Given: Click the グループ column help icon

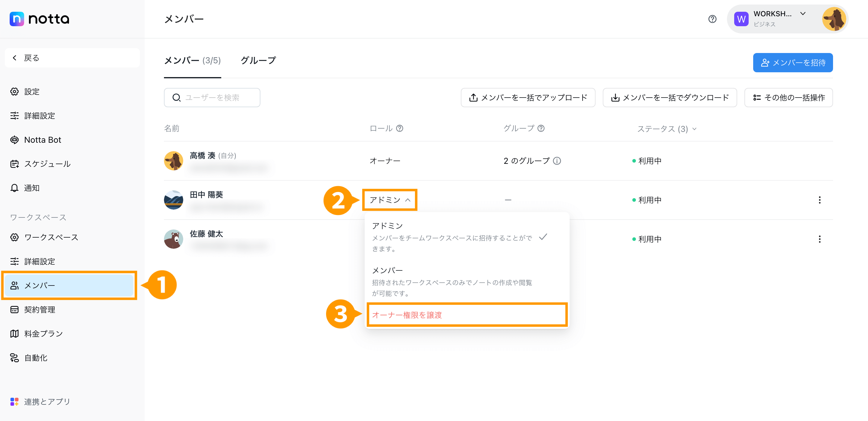Looking at the screenshot, I should pyautogui.click(x=541, y=128).
